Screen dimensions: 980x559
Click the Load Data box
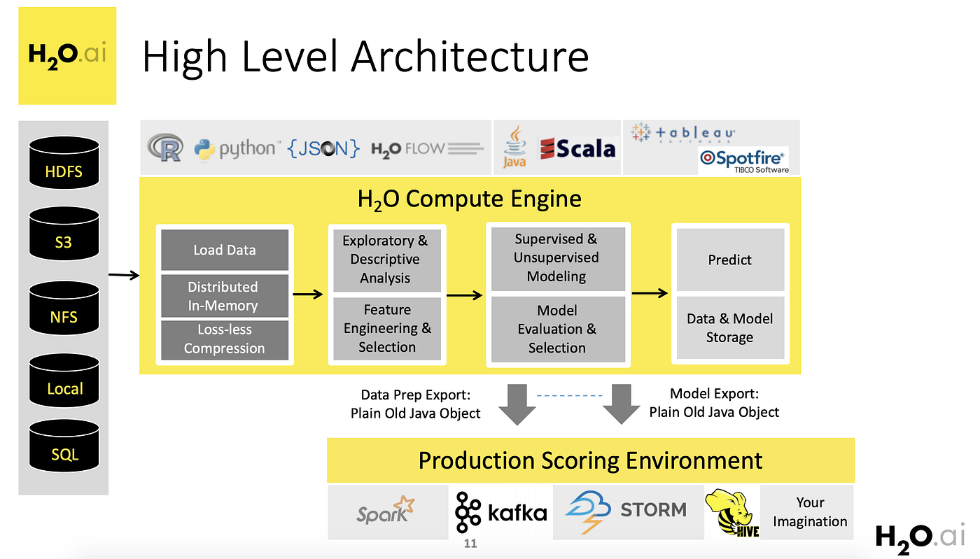[x=225, y=250]
